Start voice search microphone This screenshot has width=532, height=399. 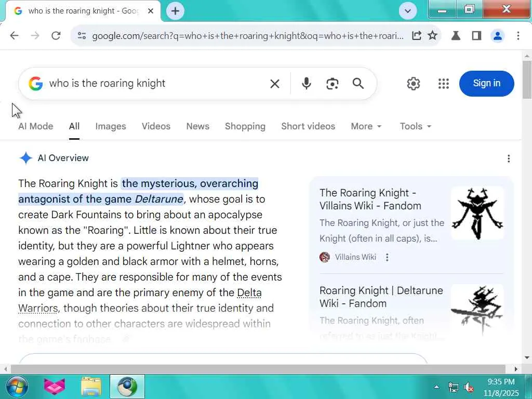[x=306, y=84]
